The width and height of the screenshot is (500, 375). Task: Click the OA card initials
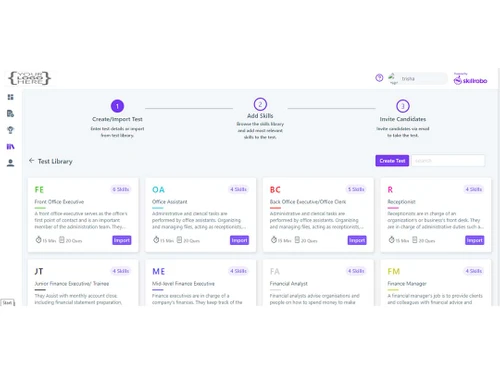coord(158,190)
